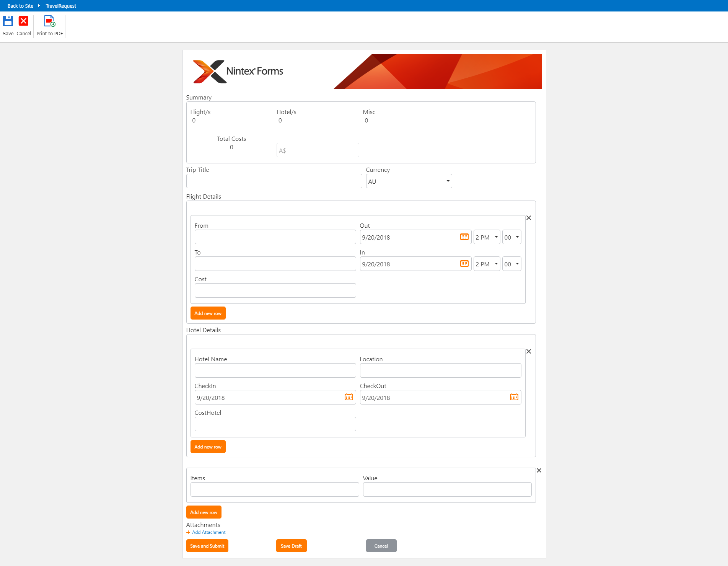728x566 pixels.
Task: Open the Out minutes dropdown
Action: [x=511, y=237]
